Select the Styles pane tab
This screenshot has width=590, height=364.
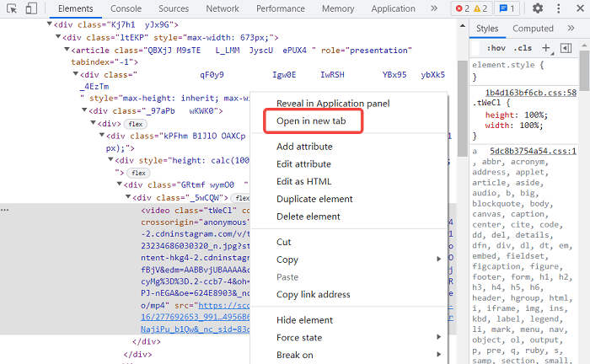[487, 29]
